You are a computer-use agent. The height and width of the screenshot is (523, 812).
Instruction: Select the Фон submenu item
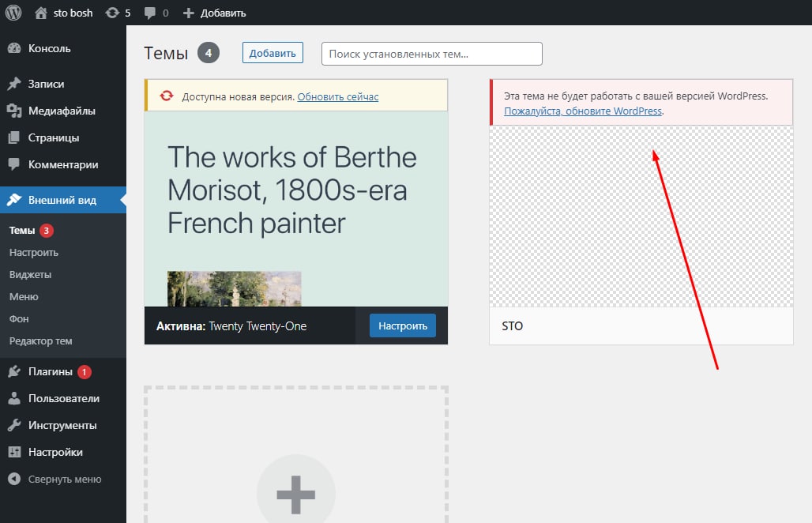(x=19, y=319)
